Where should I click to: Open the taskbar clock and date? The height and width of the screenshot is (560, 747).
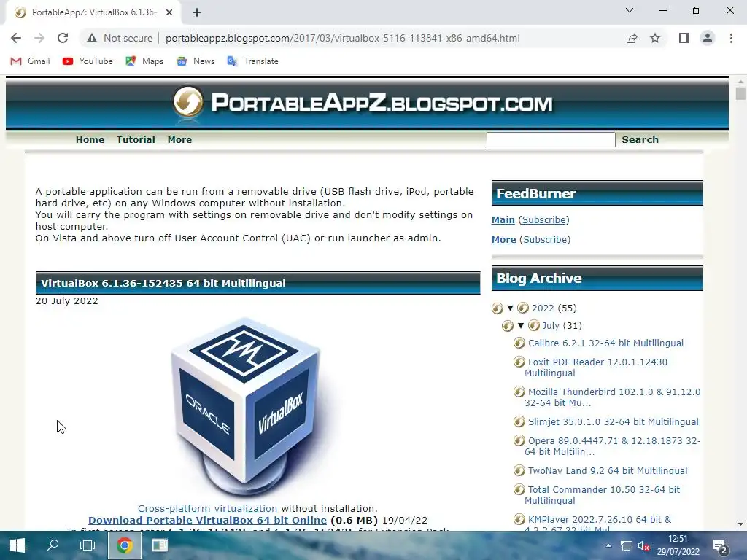click(x=678, y=545)
